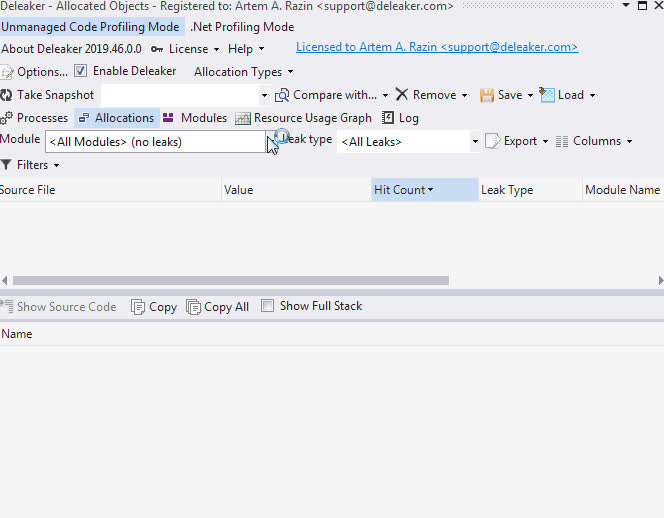664x518 pixels.
Task: Select the Allocations tab label
Action: pyautogui.click(x=124, y=118)
